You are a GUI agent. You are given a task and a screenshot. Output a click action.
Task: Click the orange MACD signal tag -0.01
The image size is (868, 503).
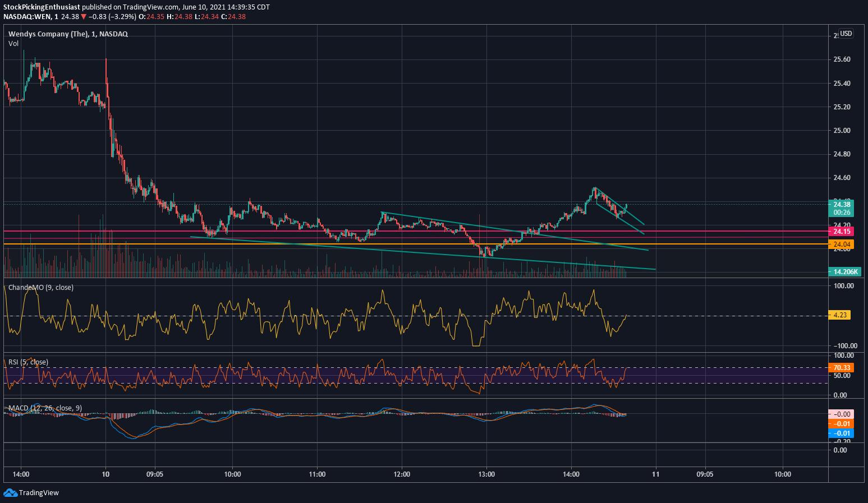841,424
